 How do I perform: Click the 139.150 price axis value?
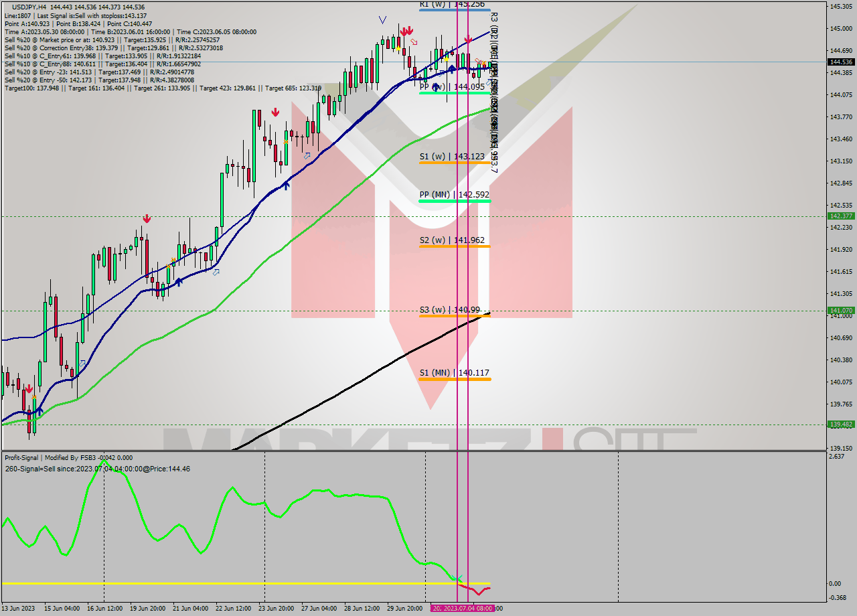coord(840,449)
